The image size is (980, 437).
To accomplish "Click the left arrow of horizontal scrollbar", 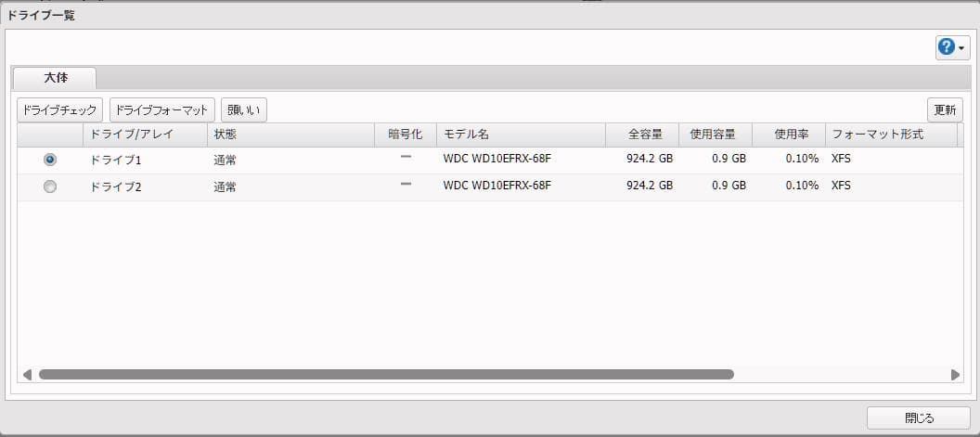I will (x=27, y=375).
